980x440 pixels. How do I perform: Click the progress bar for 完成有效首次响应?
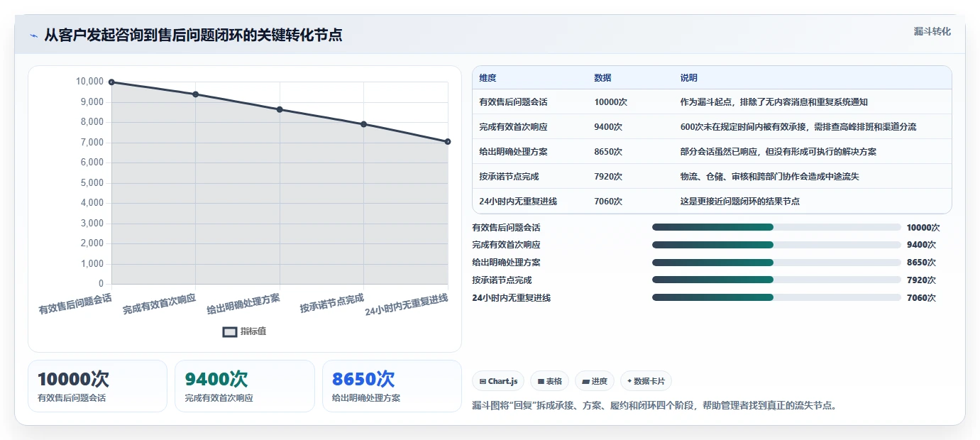776,245
